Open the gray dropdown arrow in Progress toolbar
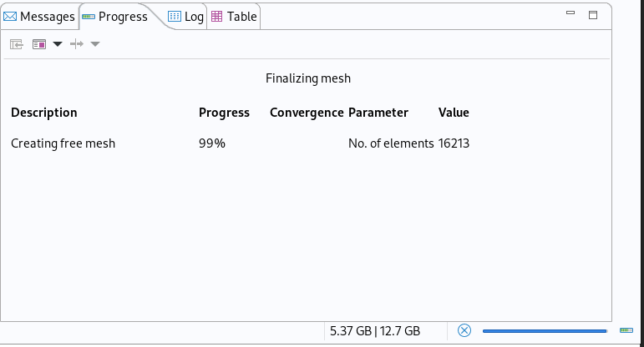644x347 pixels. pos(95,44)
